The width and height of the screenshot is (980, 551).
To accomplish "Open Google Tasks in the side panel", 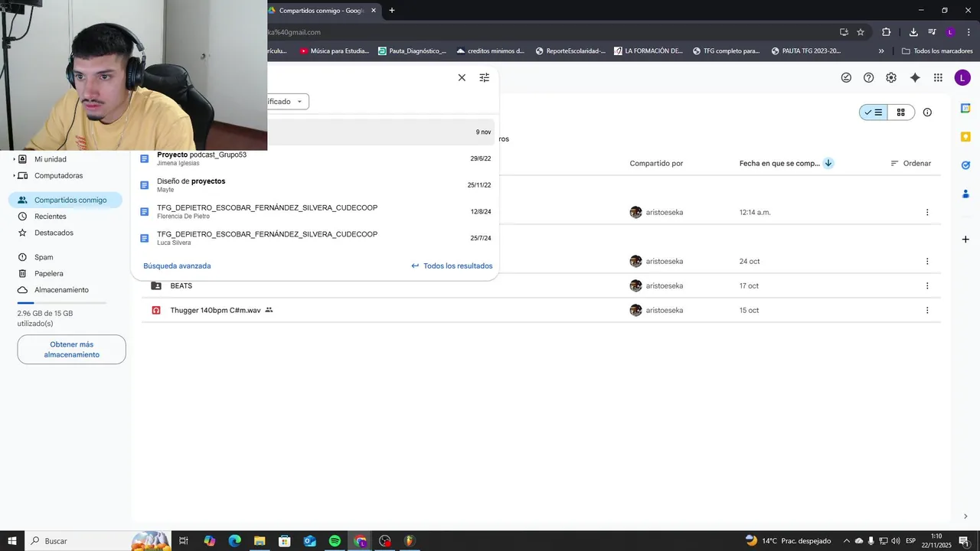I will point(965,165).
